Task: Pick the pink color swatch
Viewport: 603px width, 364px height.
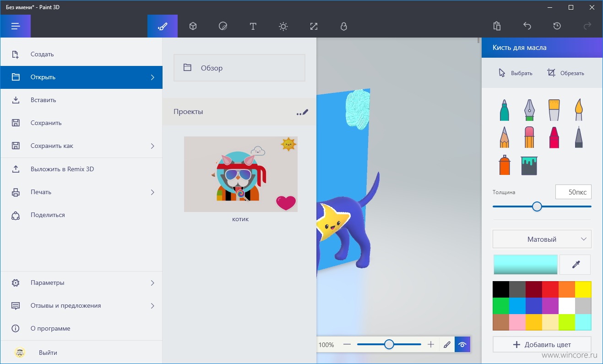Action: click(517, 322)
